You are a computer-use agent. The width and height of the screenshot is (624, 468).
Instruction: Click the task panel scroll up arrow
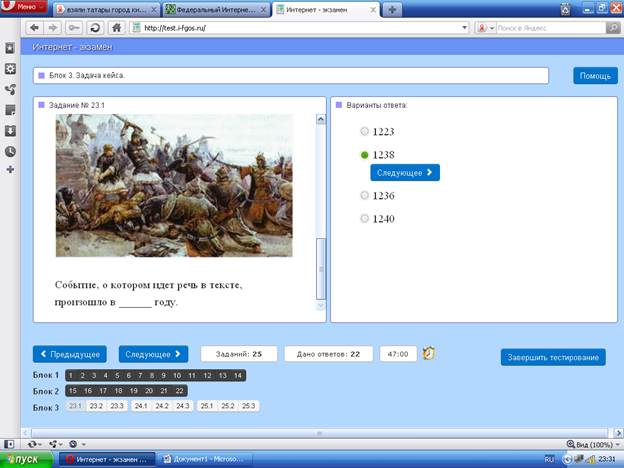pyautogui.click(x=321, y=119)
